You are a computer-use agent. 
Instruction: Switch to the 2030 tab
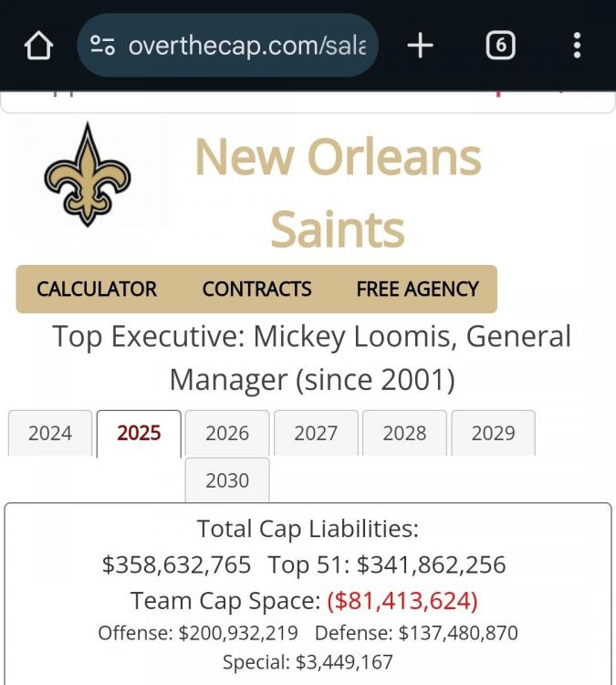(227, 480)
